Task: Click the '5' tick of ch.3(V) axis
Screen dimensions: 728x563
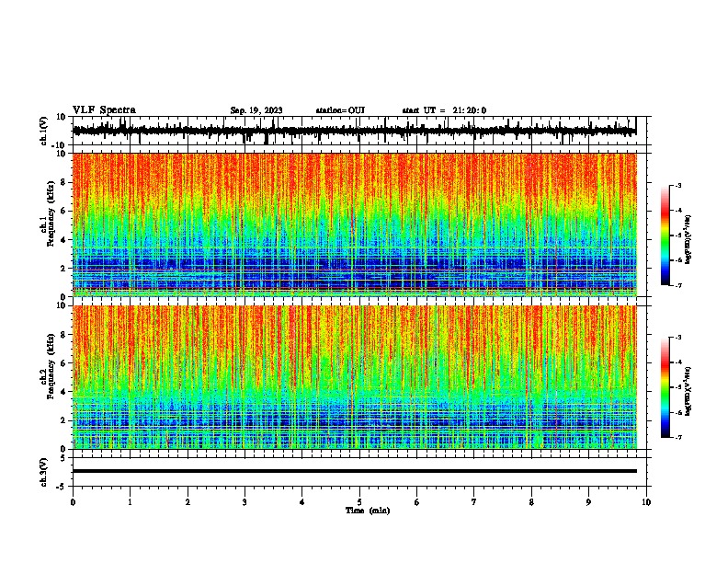Action: pyautogui.click(x=63, y=457)
